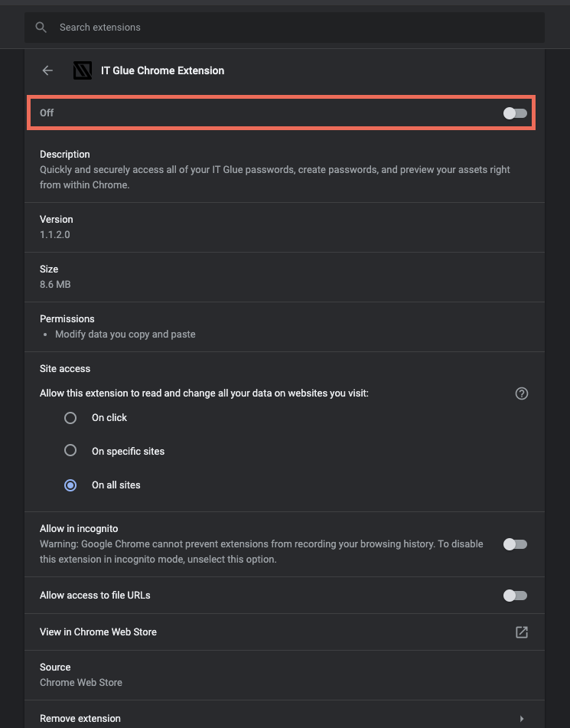Focus the Search extensions field
The height and width of the screenshot is (728, 570).
point(285,28)
